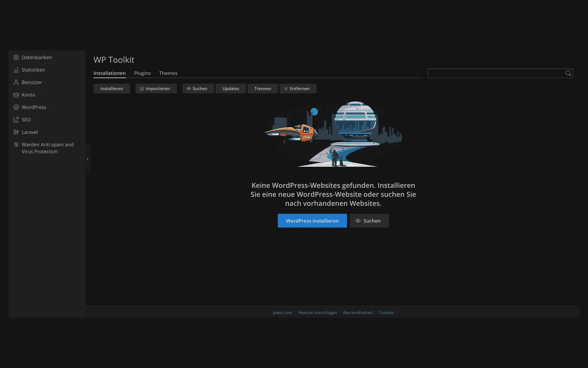Click the eye icon on toolbar Suchen
This screenshot has width=588, height=368.
pyautogui.click(x=189, y=89)
